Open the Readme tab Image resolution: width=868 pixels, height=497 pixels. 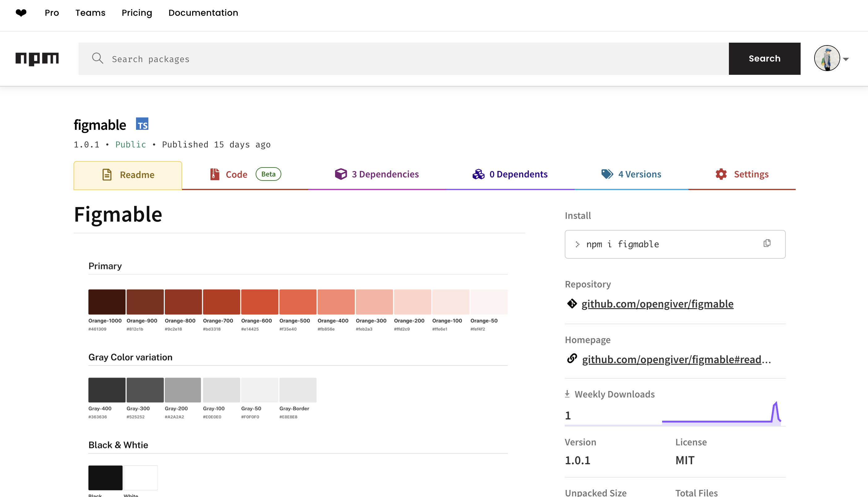click(128, 175)
